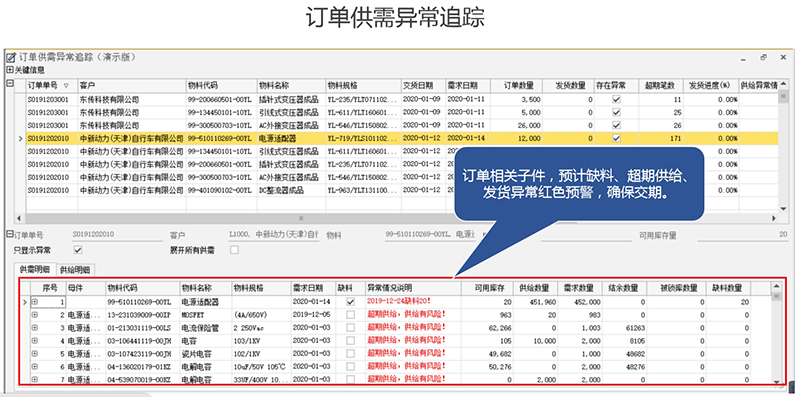Close the 订单供需异常追踪 window
This screenshot has width=800, height=397.
pyautogui.click(x=783, y=57)
